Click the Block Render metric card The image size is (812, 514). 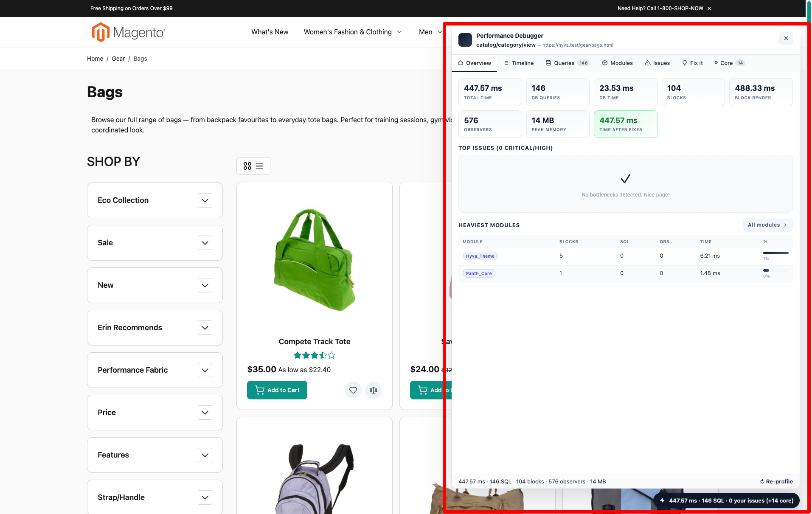tap(761, 92)
